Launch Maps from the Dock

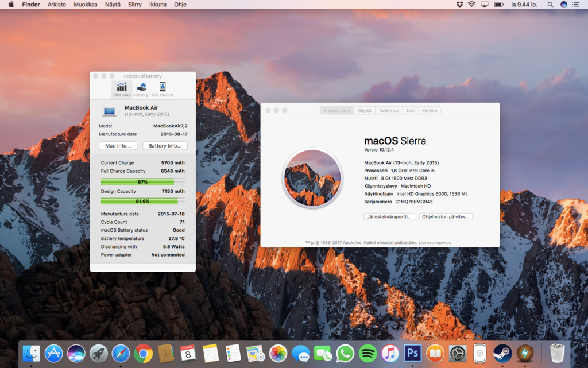(x=256, y=354)
